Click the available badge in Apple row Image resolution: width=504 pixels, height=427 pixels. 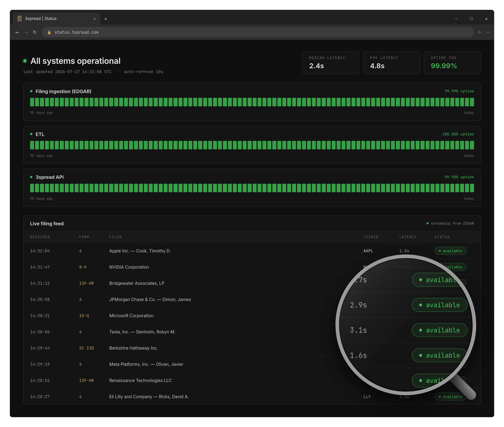[450, 251]
